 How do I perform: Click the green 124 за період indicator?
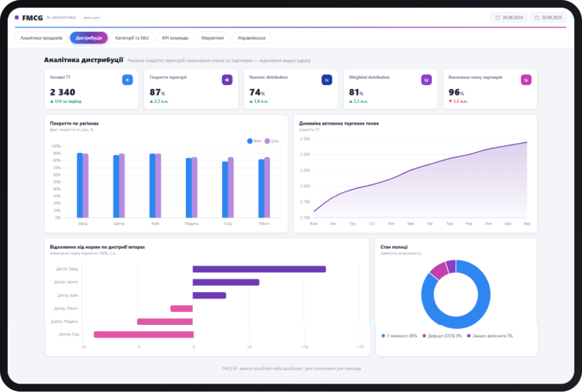66,101
